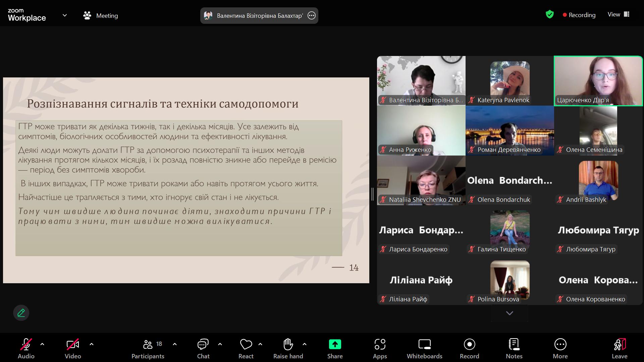The width and height of the screenshot is (644, 362).
Task: Click the Recording indicator
Action: click(x=579, y=15)
